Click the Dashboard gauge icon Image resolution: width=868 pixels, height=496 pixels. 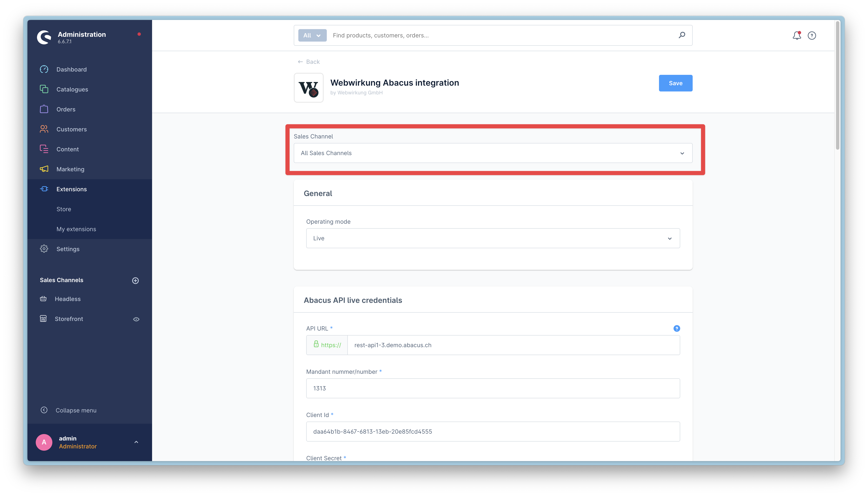pos(44,69)
